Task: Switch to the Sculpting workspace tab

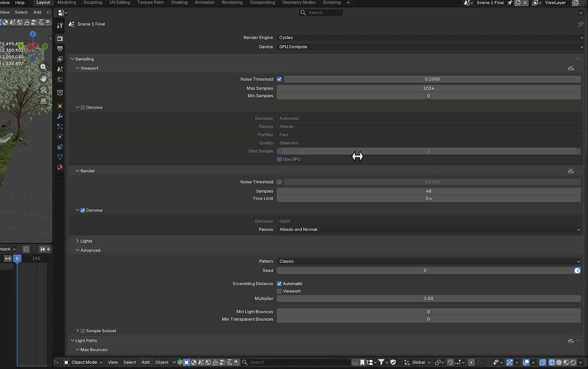Action: [x=92, y=3]
